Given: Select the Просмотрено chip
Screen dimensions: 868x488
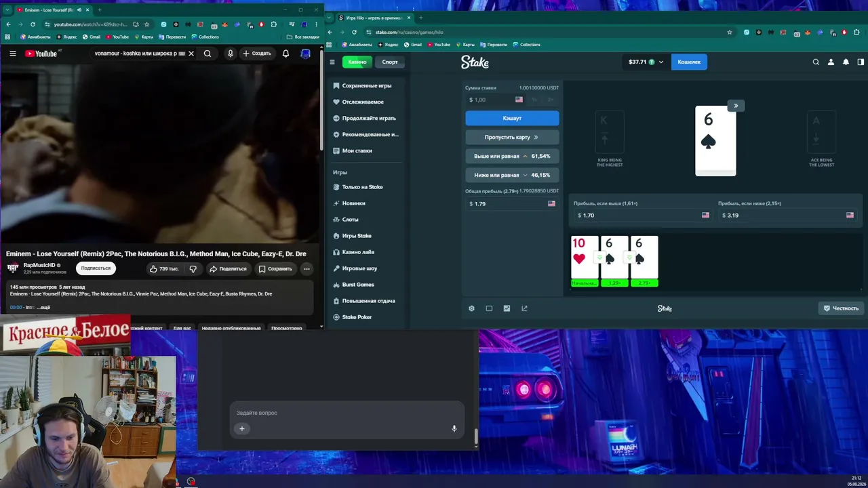Looking at the screenshot, I should (x=287, y=328).
